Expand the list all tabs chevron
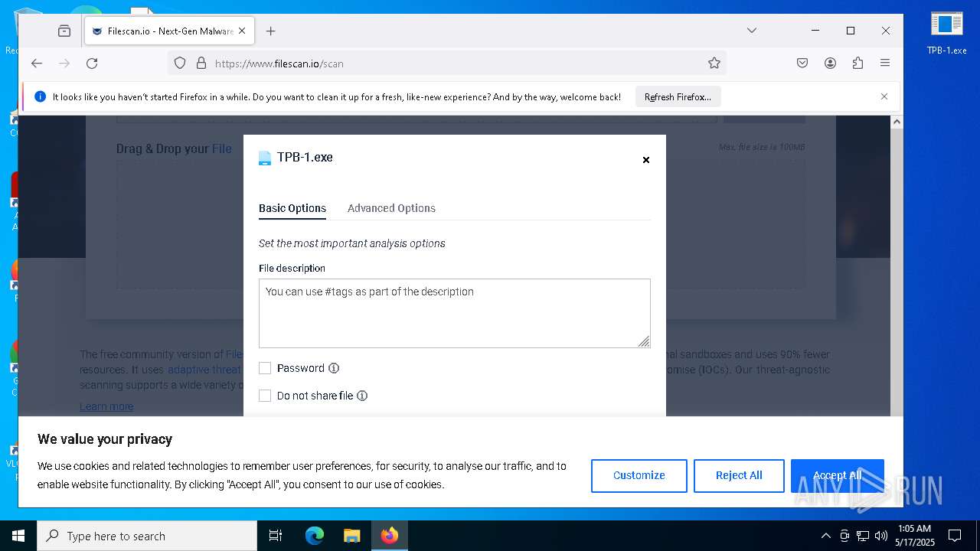 pos(752,31)
